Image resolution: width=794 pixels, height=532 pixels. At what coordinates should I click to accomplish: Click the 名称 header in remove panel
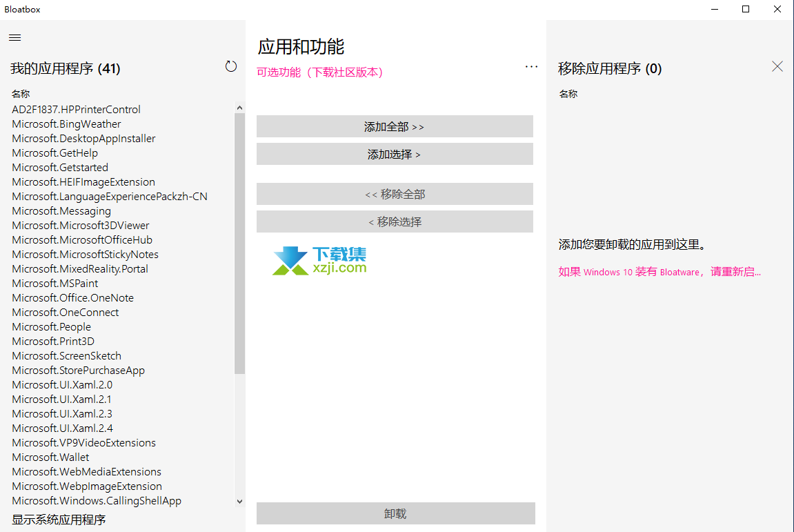tap(568, 94)
